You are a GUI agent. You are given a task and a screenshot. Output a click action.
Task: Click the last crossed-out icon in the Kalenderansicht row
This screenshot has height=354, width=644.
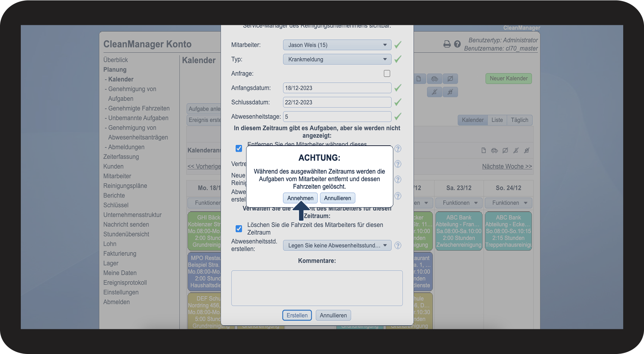pyautogui.click(x=527, y=150)
